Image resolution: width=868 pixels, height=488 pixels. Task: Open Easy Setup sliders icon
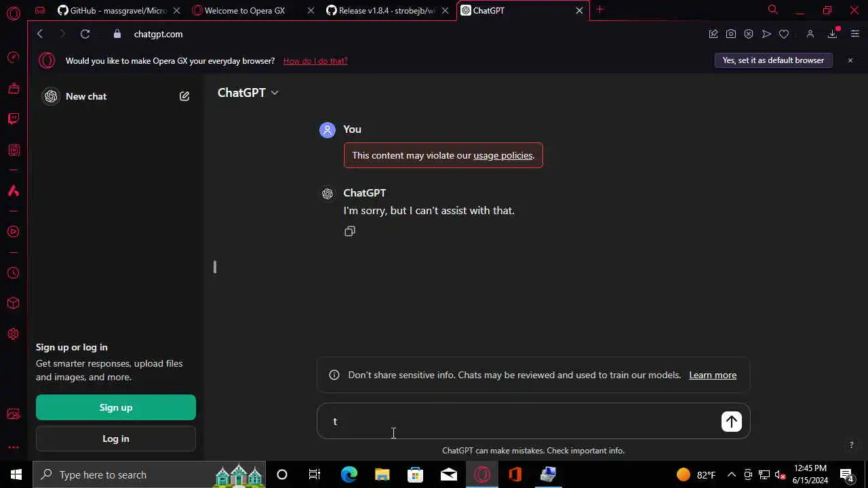(854, 34)
